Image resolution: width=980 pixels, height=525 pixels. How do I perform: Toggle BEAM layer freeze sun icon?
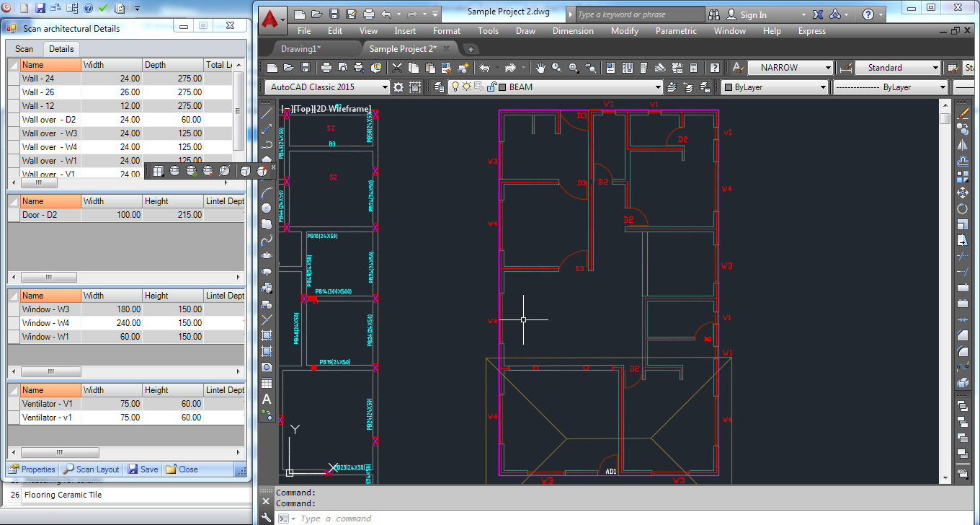[467, 87]
